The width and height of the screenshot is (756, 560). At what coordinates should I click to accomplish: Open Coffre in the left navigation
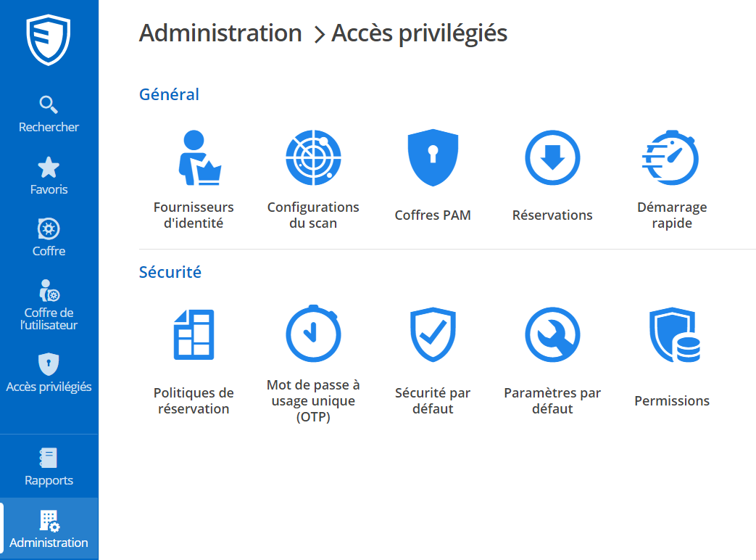tap(49, 239)
